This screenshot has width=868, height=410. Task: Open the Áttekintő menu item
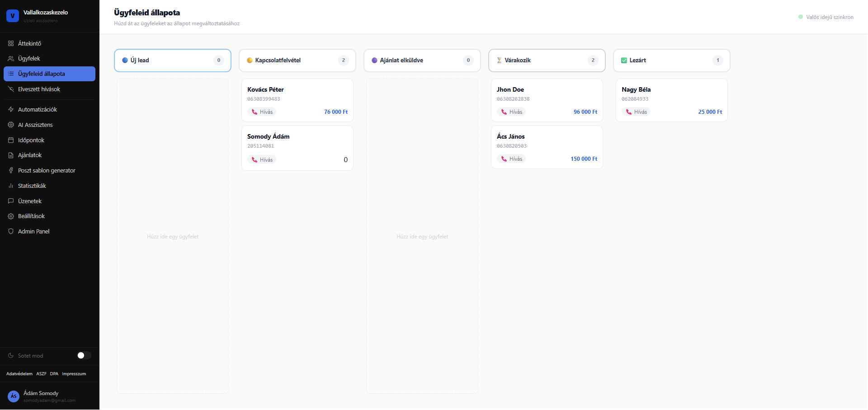49,43
